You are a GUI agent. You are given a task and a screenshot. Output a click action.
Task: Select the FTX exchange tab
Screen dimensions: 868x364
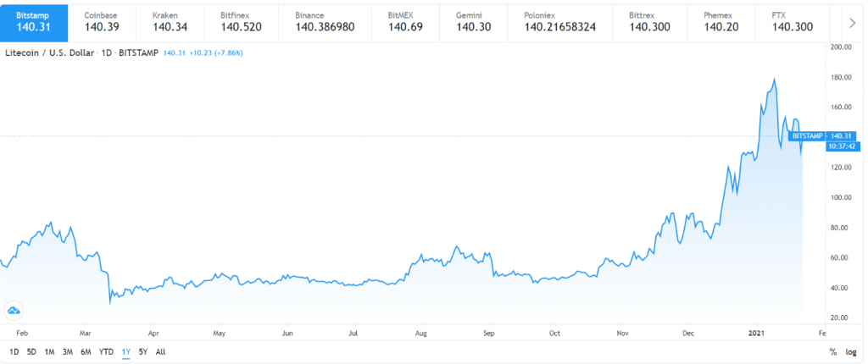coord(793,21)
